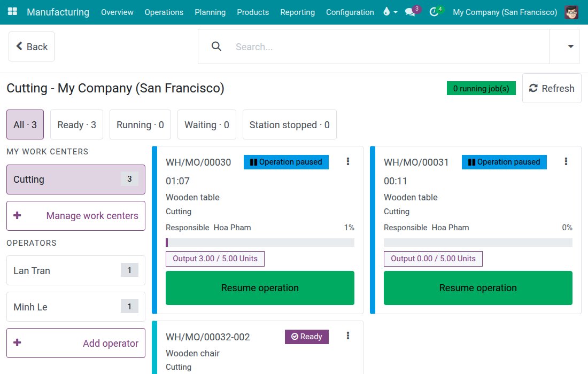Select the Cutting work center
Screen dimensions: 588x374
coord(76,180)
